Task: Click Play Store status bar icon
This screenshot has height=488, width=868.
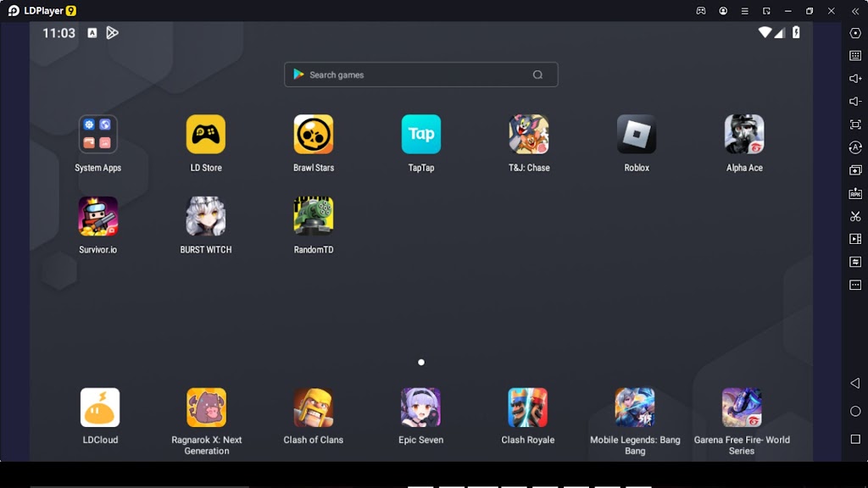Action: 113,33
